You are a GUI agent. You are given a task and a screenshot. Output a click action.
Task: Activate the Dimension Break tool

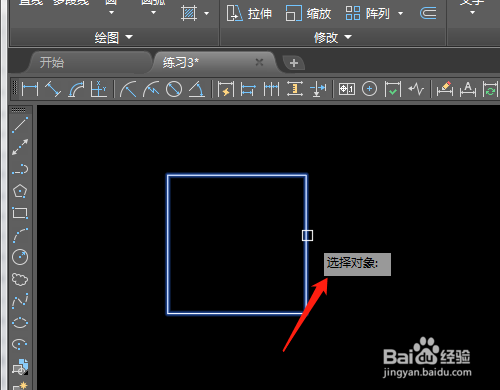[x=318, y=89]
